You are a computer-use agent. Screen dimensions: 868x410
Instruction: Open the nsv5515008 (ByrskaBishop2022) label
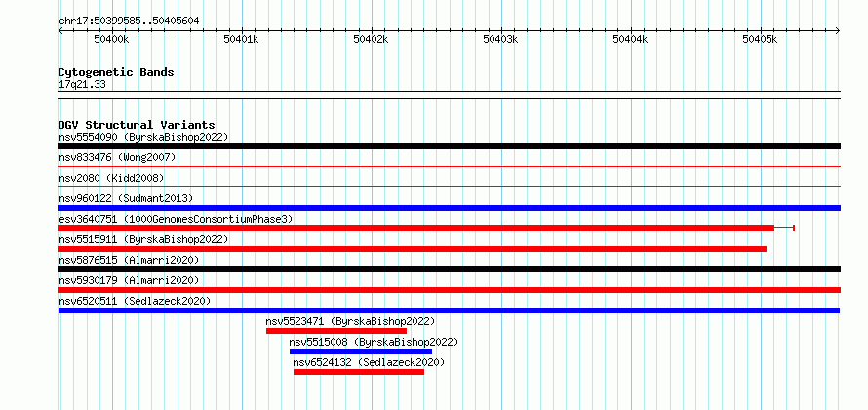[x=374, y=342]
